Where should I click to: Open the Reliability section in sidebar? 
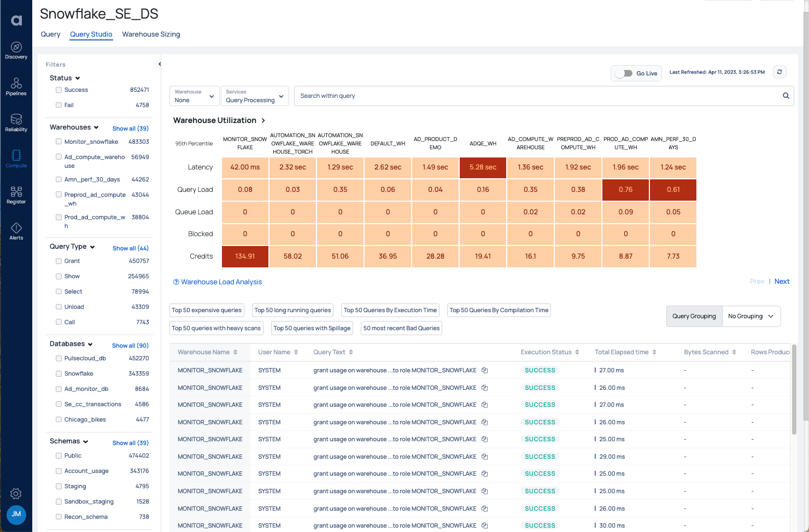coord(16,122)
